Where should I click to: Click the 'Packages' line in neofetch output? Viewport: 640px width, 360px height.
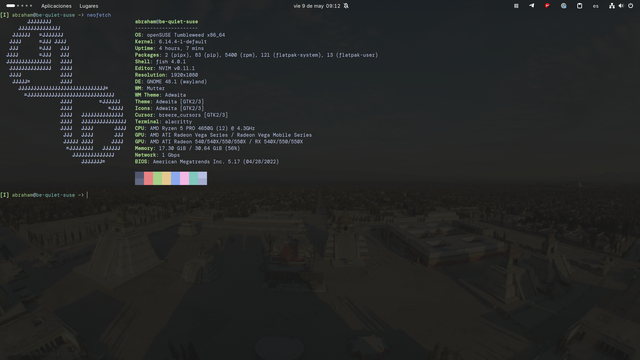[256, 55]
